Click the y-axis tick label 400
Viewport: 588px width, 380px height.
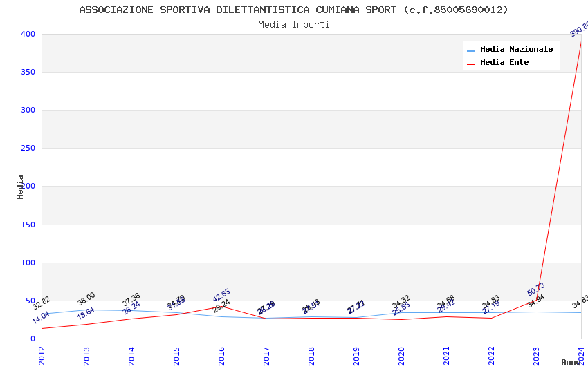(28, 34)
